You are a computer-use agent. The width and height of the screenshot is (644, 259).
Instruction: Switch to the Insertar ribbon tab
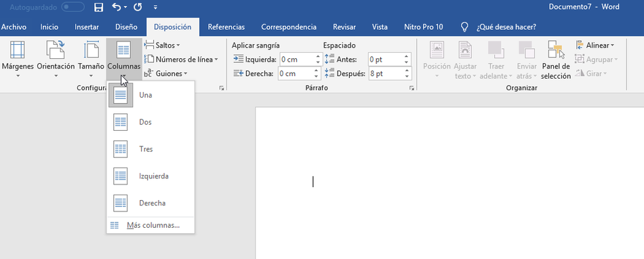click(x=87, y=27)
